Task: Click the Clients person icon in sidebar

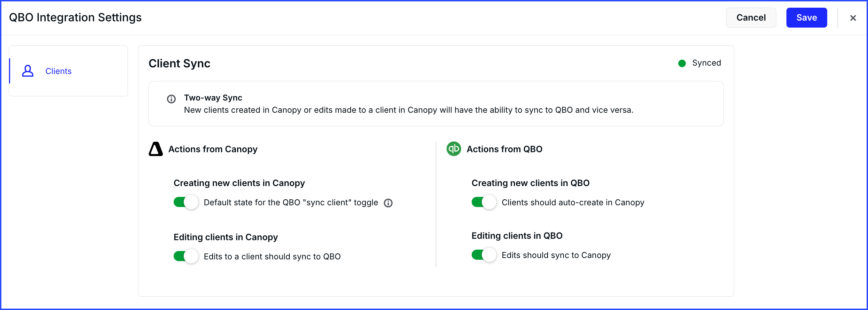Action: [x=28, y=71]
